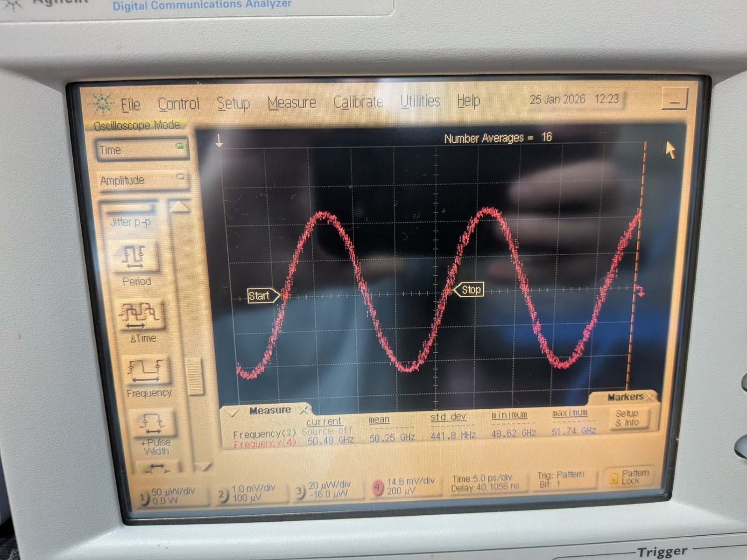747x560 pixels.
Task: Click the Agilent starburst logo icon
Action: tap(102, 103)
